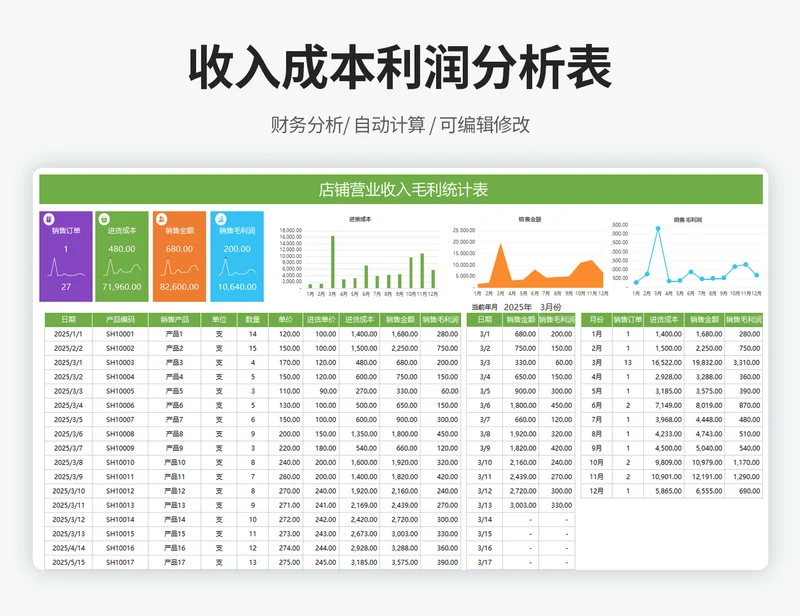Viewport: 800px width, 616px height.
Task: Select the sparkline inside the orange 销售金额 card
Action: (180, 267)
